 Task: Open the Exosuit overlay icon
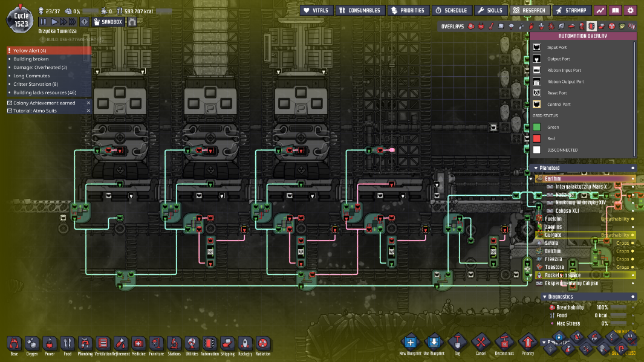click(x=581, y=26)
